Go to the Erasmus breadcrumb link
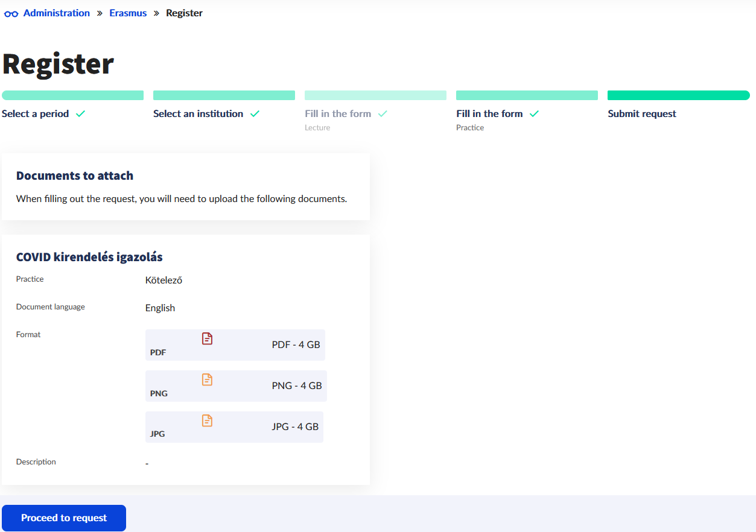 128,13
